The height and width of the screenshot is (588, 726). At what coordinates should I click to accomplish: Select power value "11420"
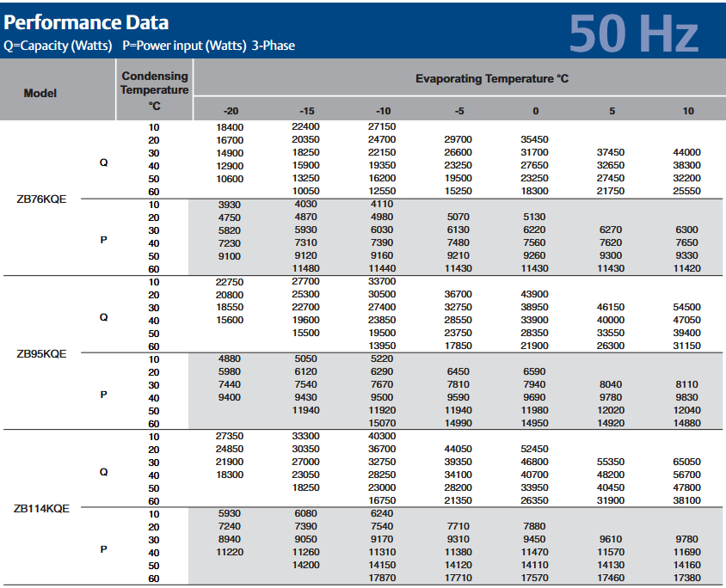click(686, 268)
